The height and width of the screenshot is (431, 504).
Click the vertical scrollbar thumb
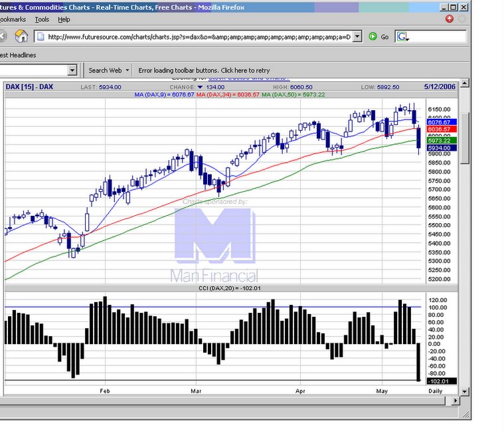(x=465, y=138)
